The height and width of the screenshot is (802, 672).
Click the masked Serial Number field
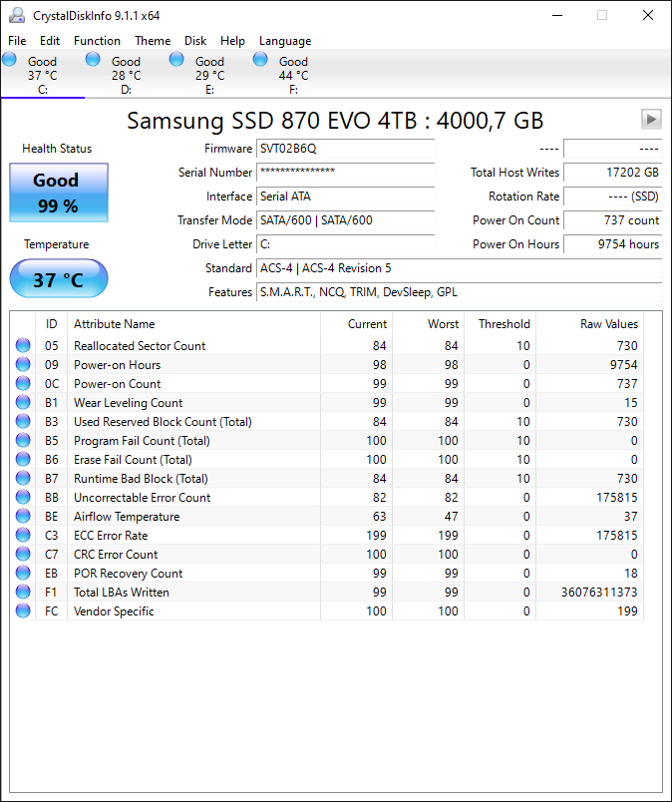(x=346, y=173)
